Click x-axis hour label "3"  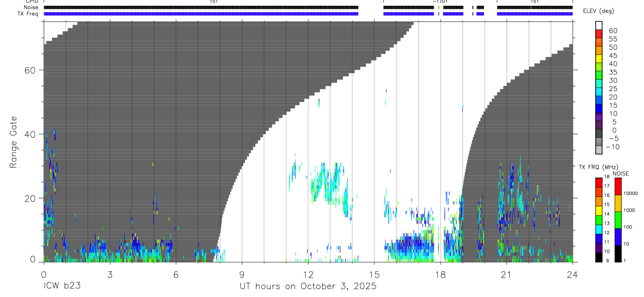(110, 274)
